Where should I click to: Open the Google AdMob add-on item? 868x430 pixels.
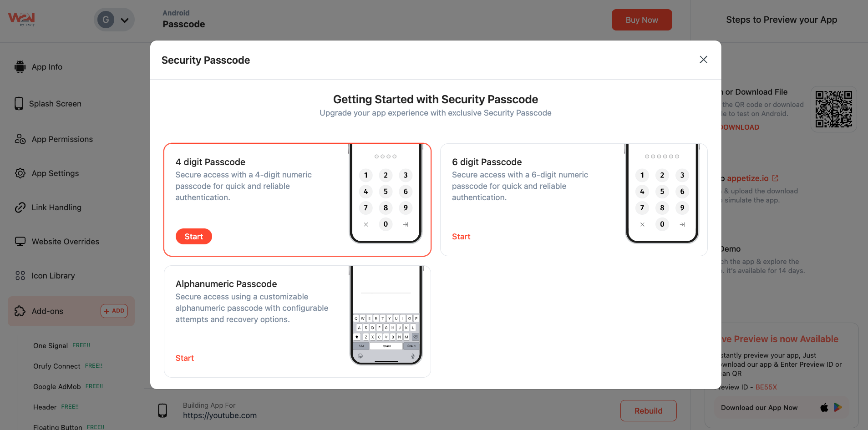click(57, 387)
